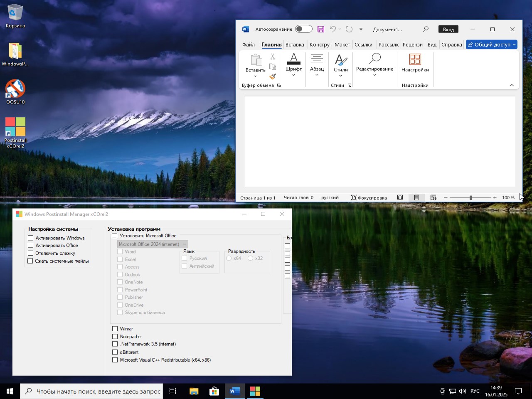
Task: Switch to Read Mode view icon
Action: [400, 197]
